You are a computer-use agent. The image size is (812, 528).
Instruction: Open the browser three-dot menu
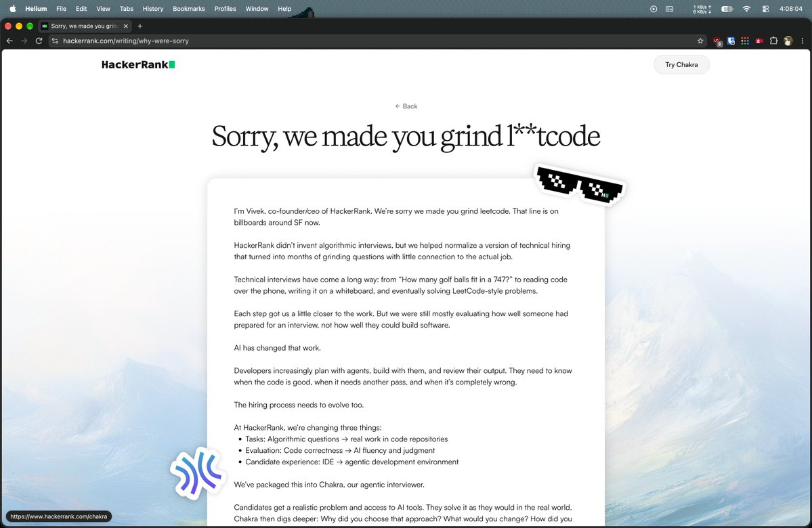point(802,41)
